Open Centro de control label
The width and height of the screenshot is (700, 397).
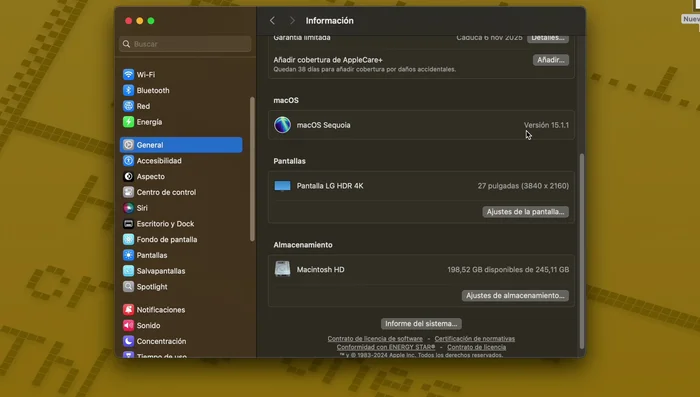click(167, 192)
